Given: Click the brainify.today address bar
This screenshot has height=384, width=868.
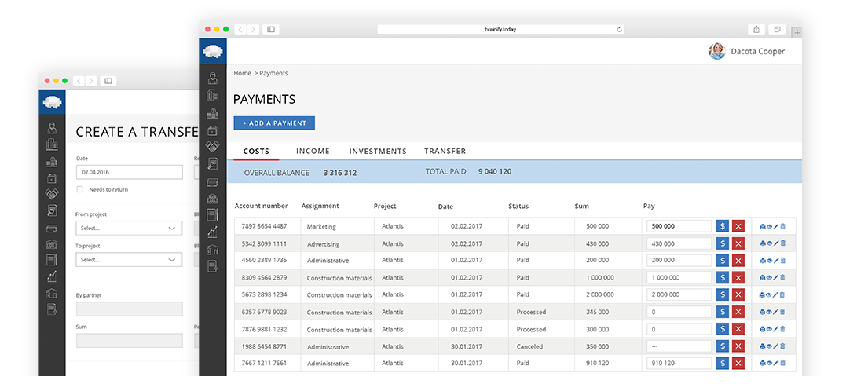Looking at the screenshot, I should [x=500, y=29].
